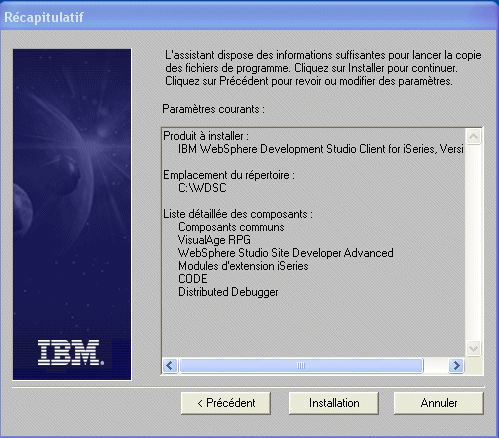
Task: Click the 'Modules d'extension iSeries' line
Action: [243, 266]
